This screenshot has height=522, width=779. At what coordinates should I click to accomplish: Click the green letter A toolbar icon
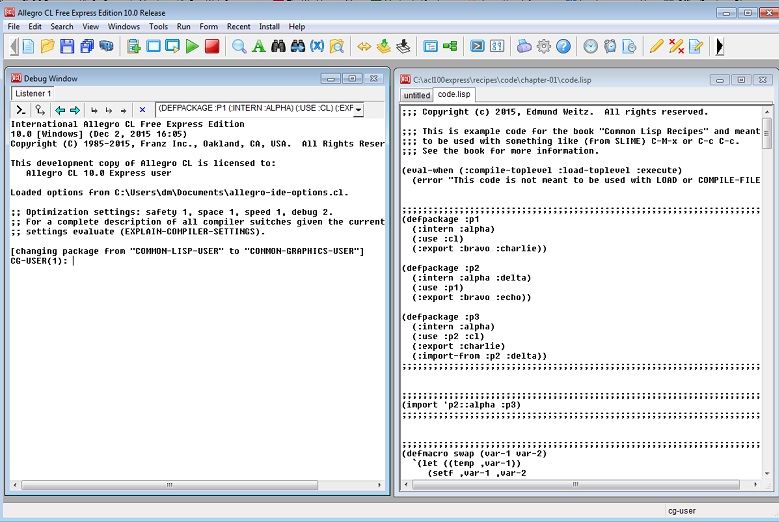click(258, 46)
